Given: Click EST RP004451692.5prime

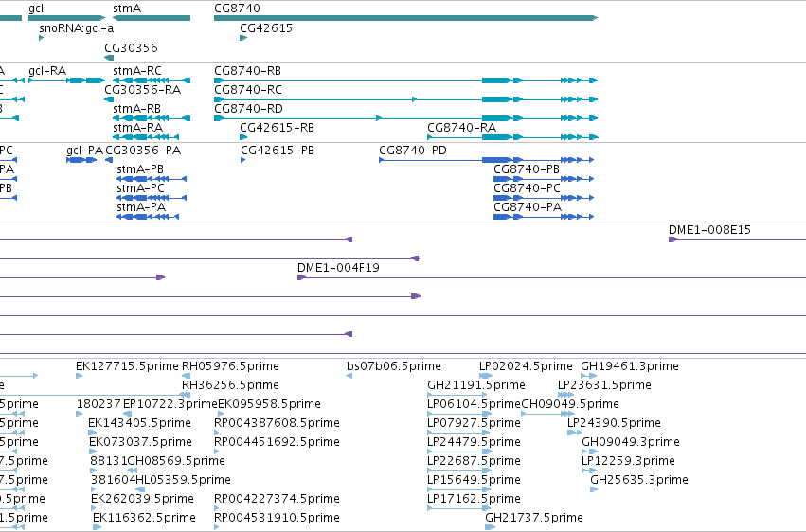Looking at the screenshot, I should pyautogui.click(x=278, y=442).
